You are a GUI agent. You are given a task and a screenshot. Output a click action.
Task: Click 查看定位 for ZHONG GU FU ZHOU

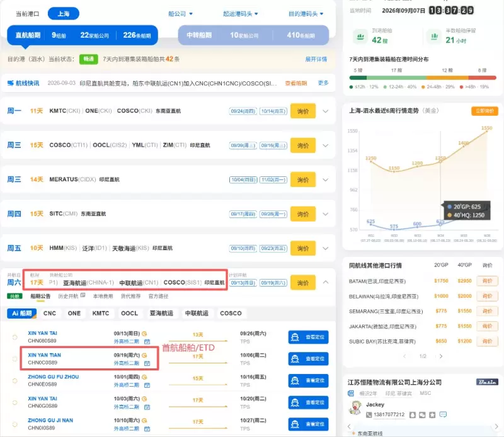coord(308,381)
